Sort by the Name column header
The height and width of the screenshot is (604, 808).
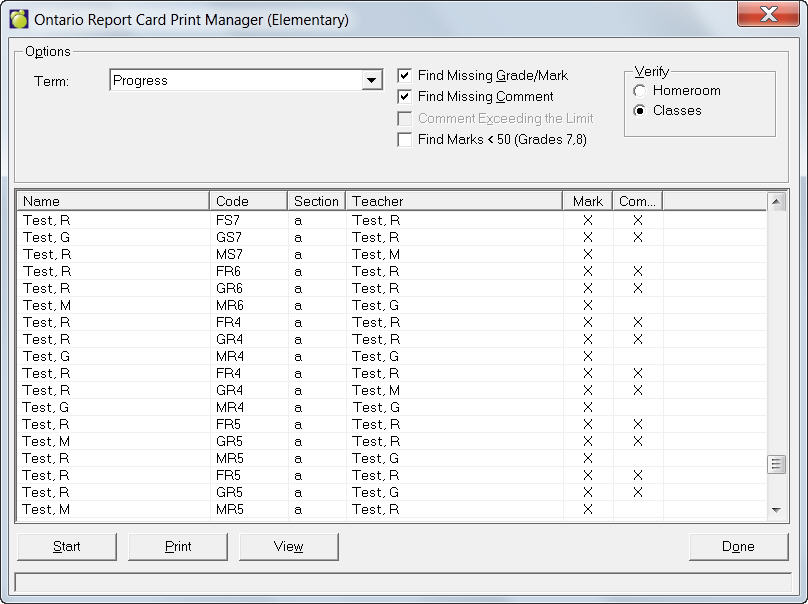click(x=113, y=201)
